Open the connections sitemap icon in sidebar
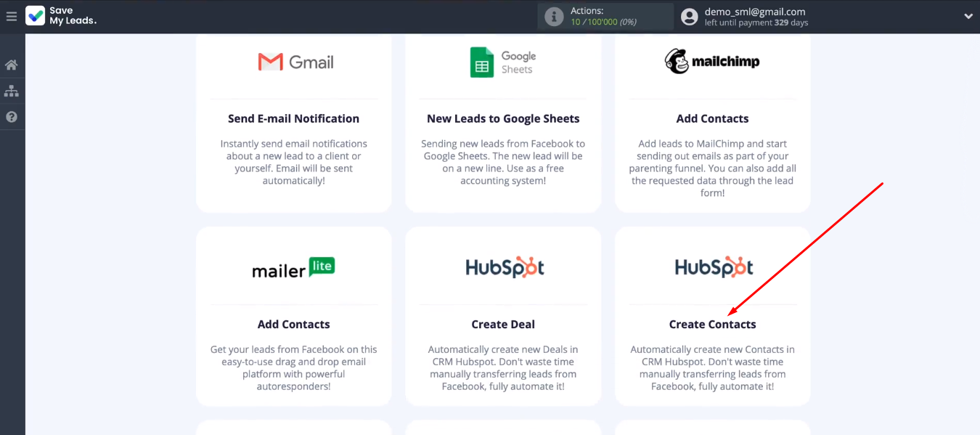The width and height of the screenshot is (980, 435). coord(12,92)
